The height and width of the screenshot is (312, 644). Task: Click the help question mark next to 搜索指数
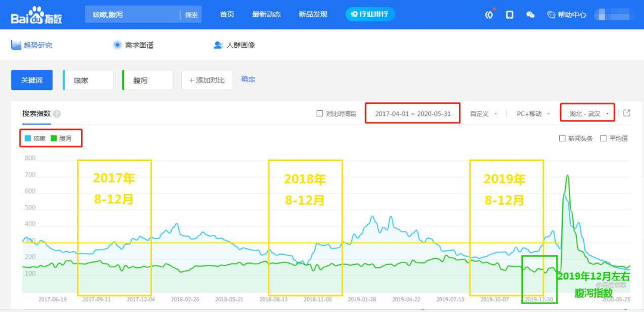[x=57, y=113]
